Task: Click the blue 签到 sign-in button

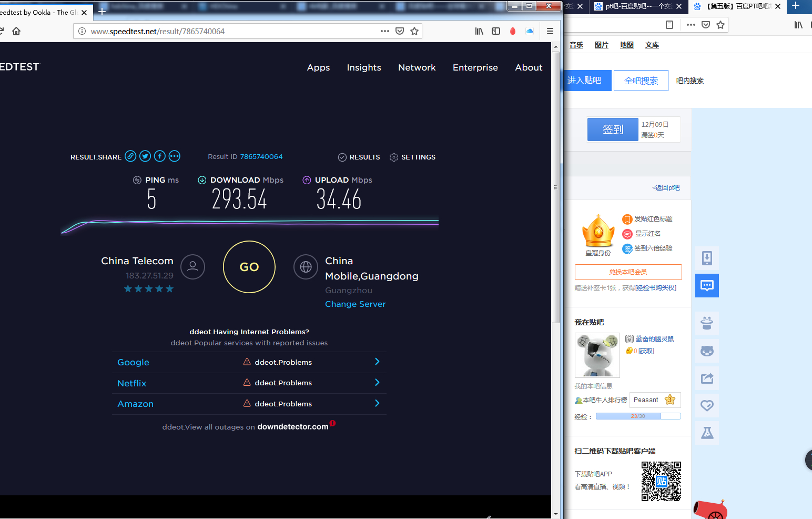Action: click(x=613, y=129)
